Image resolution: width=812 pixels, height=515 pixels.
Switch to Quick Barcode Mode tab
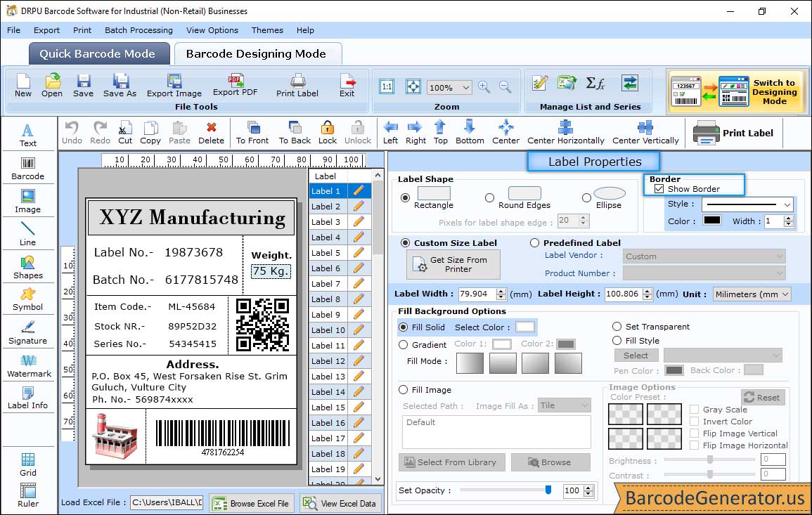click(99, 54)
